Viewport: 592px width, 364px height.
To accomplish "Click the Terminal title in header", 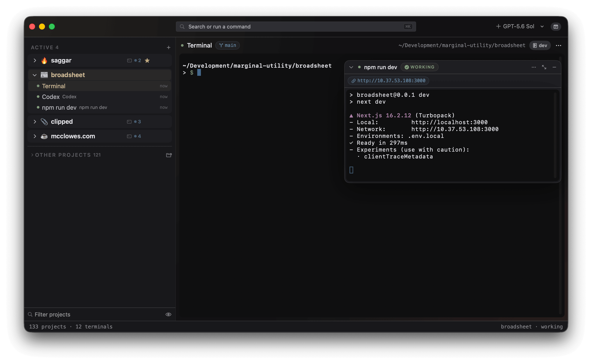I will click(199, 45).
